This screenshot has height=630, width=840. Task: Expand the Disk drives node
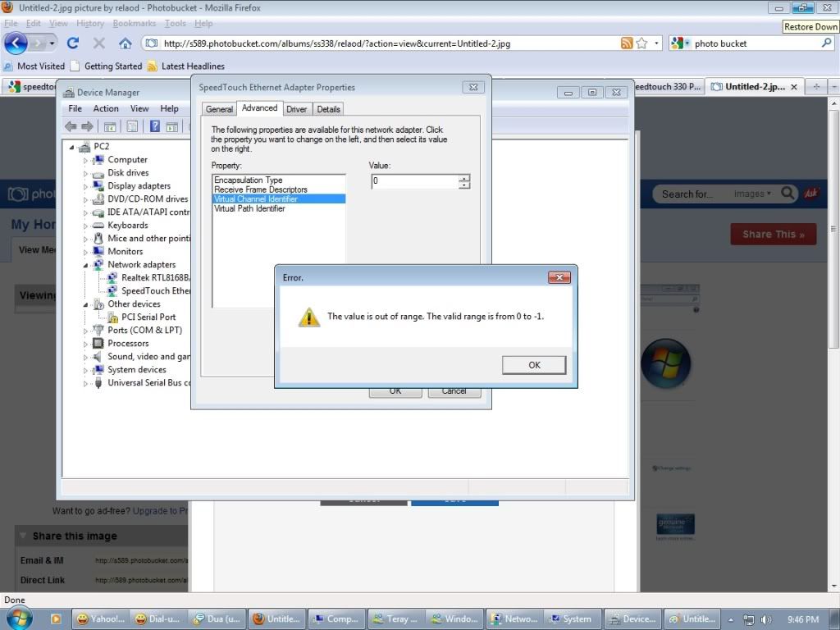(85, 173)
